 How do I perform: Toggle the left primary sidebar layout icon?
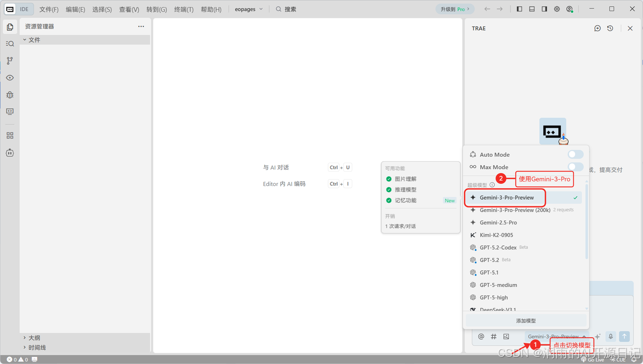[x=519, y=9]
